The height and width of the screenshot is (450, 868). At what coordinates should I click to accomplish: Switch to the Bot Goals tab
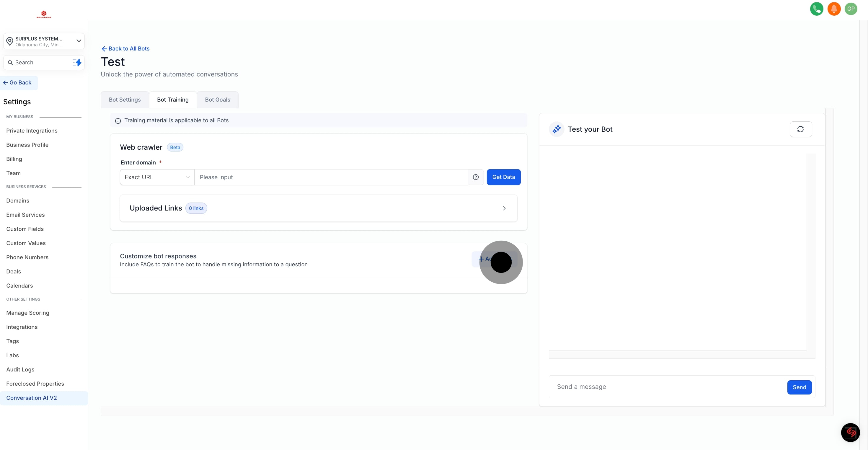coord(217,100)
